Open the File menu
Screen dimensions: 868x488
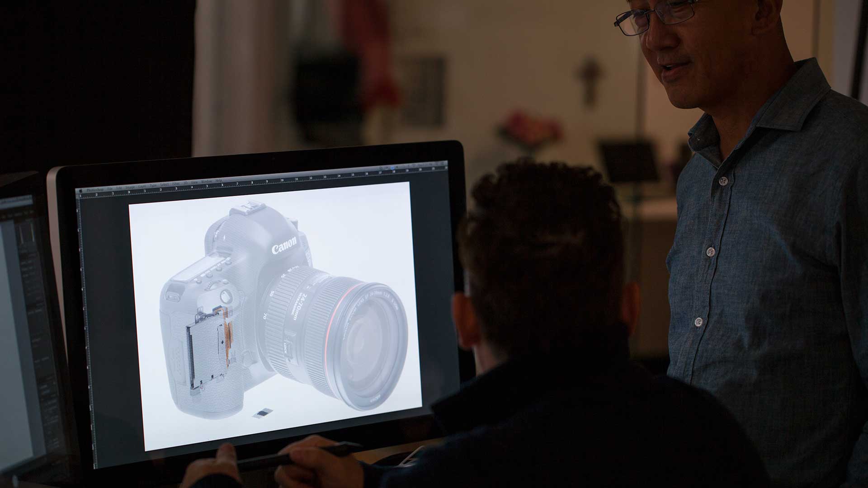(110, 189)
